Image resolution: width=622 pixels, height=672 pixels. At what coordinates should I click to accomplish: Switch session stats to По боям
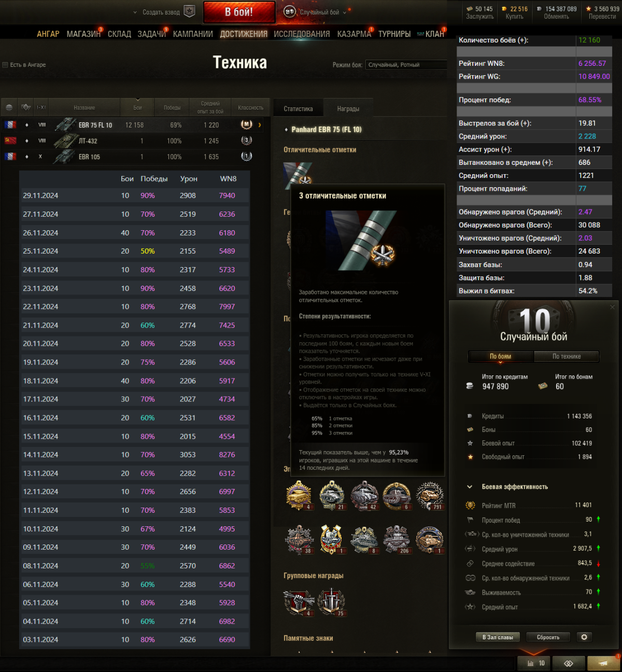500,356
